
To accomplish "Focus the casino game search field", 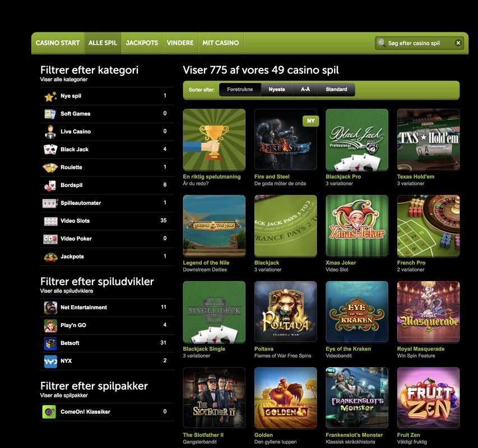I will coord(420,43).
